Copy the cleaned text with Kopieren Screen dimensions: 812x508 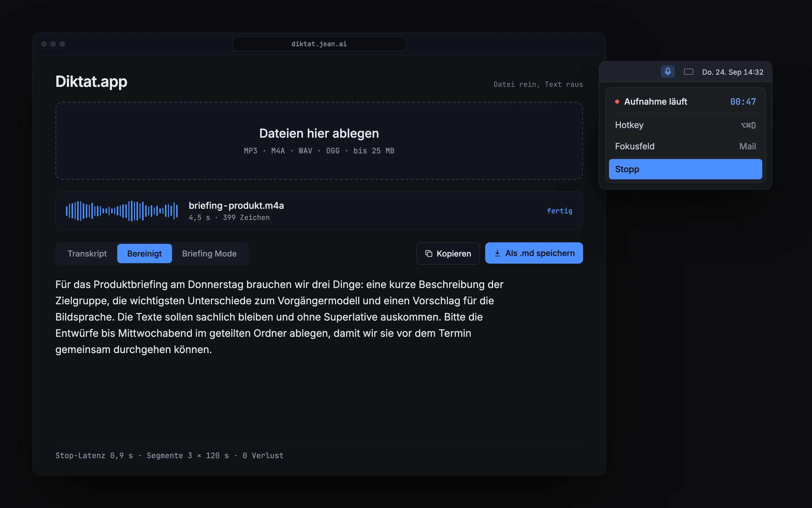coord(448,253)
